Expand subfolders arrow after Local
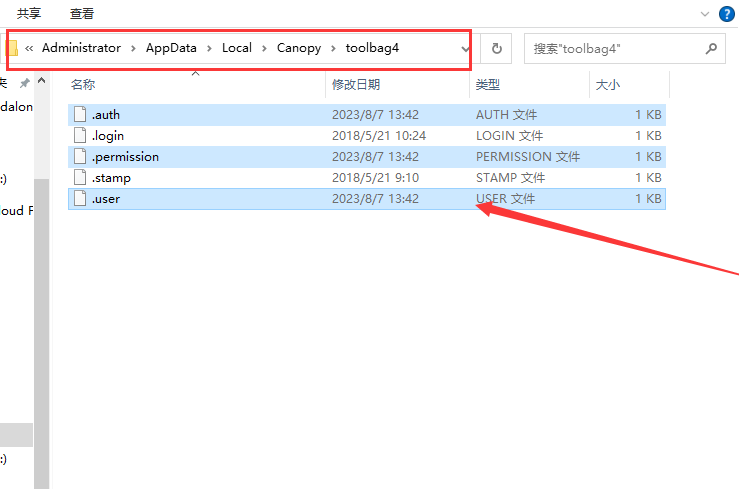This screenshot has height=489, width=739. click(x=264, y=49)
